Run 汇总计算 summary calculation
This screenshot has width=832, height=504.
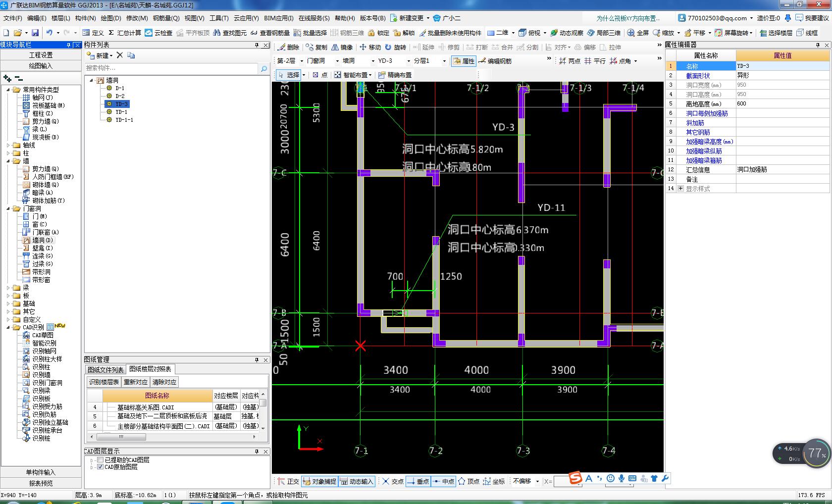(125, 33)
